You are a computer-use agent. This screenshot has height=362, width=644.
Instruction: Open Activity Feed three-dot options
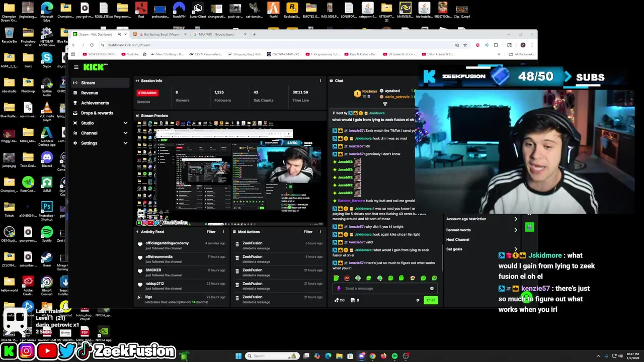click(x=223, y=232)
